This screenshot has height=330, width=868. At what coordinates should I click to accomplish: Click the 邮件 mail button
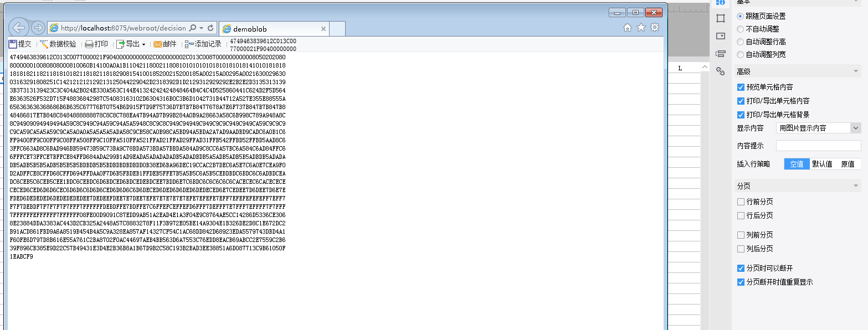[165, 44]
